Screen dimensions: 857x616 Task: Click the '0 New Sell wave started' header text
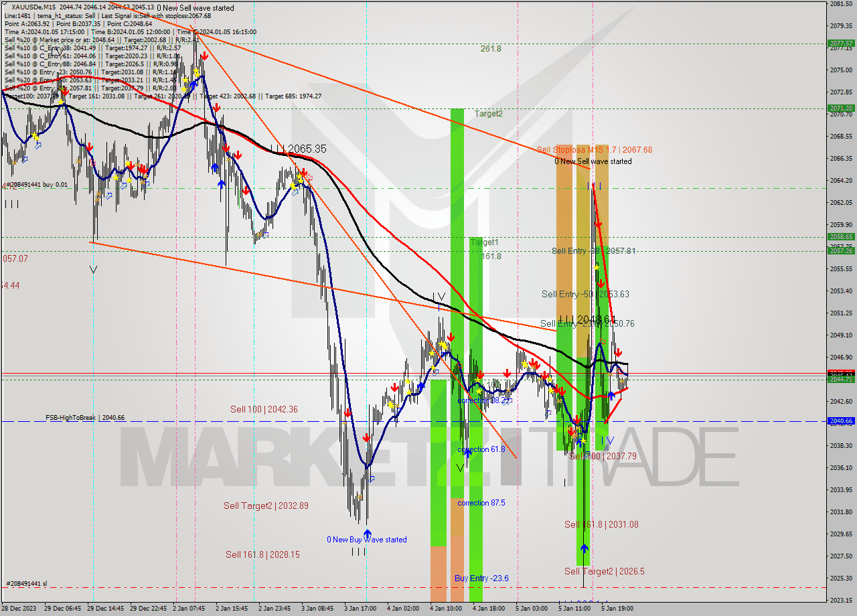click(x=196, y=7)
